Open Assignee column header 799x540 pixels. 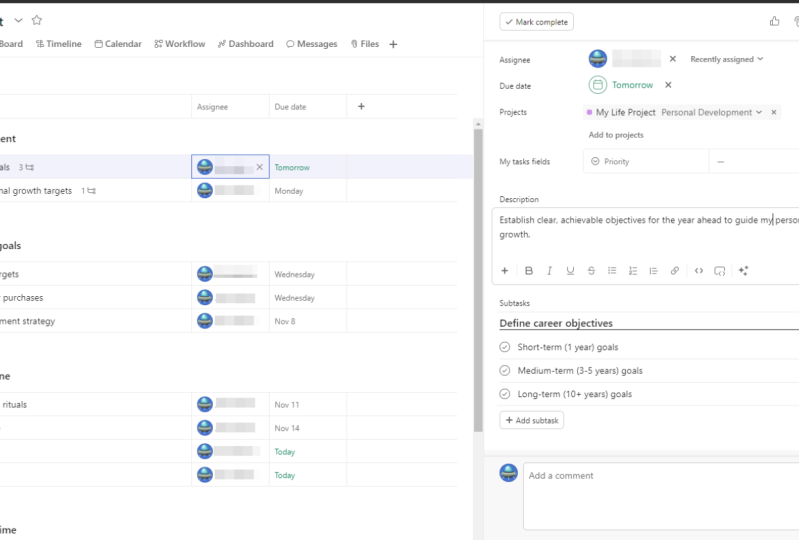coord(230,107)
